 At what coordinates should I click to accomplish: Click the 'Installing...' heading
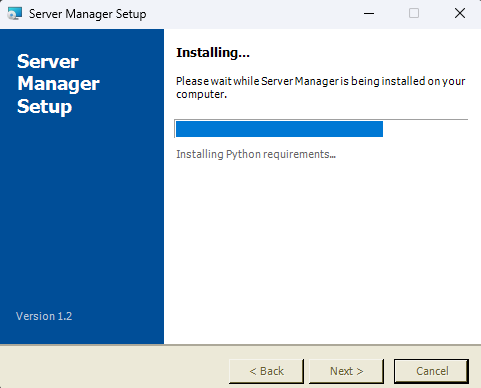[213, 53]
